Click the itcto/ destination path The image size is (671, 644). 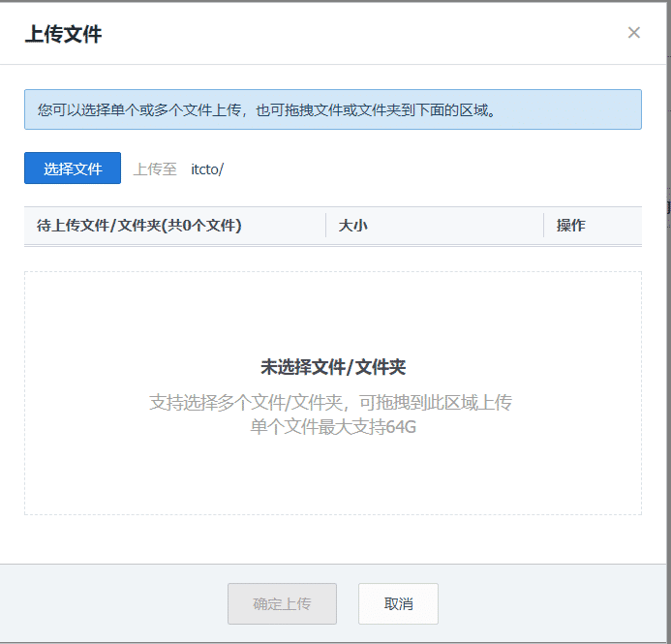[x=207, y=169]
